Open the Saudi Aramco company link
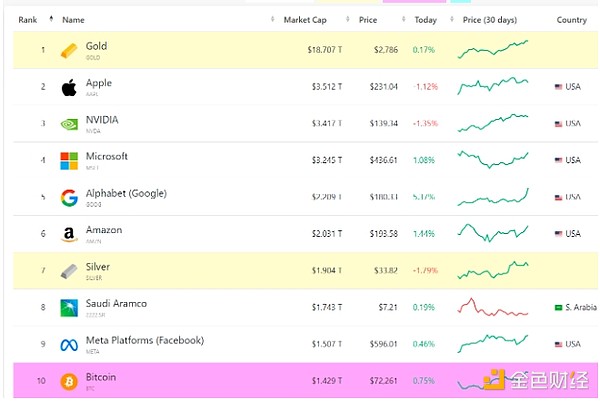Image resolution: width=600 pixels, height=401 pixels. pyautogui.click(x=118, y=303)
